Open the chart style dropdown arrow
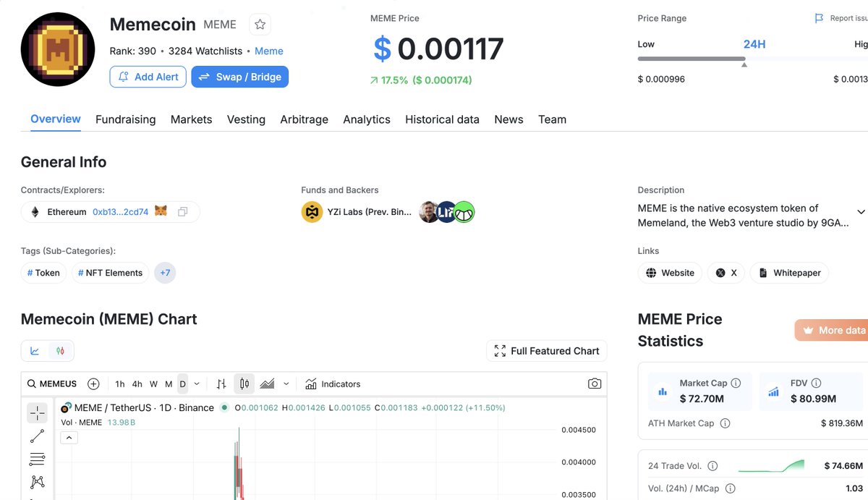868x500 pixels. (286, 384)
